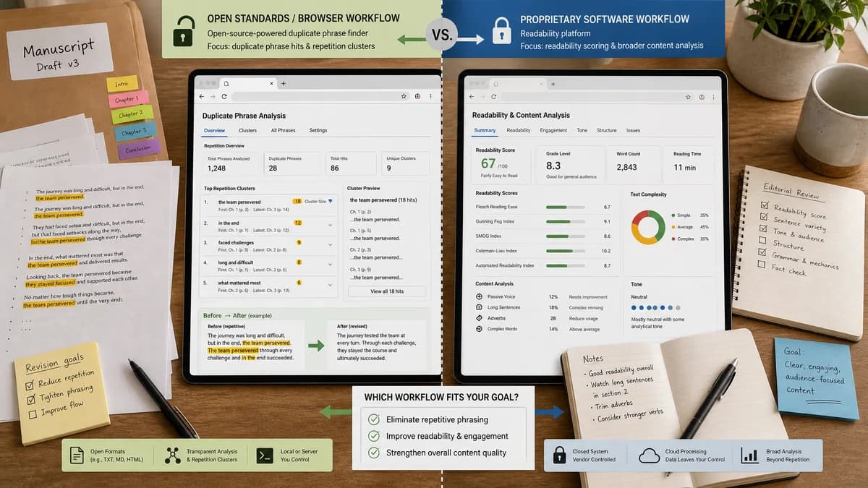This screenshot has height=488, width=868.
Task: Click the View all 18 hits button
Action: coord(387,291)
